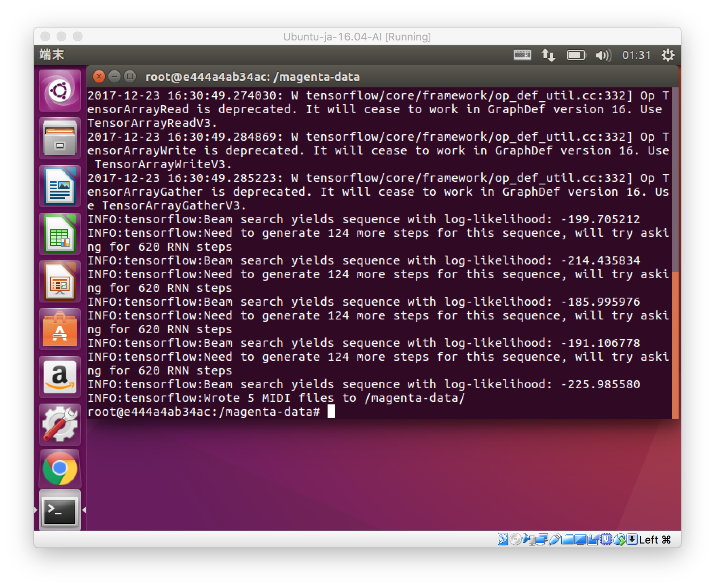Click log-likelihood value -214.435834
This screenshot has height=588, width=715.
(x=601, y=260)
